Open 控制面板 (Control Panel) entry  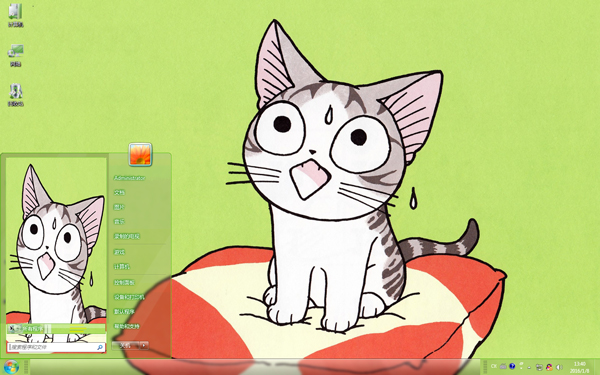point(124,282)
